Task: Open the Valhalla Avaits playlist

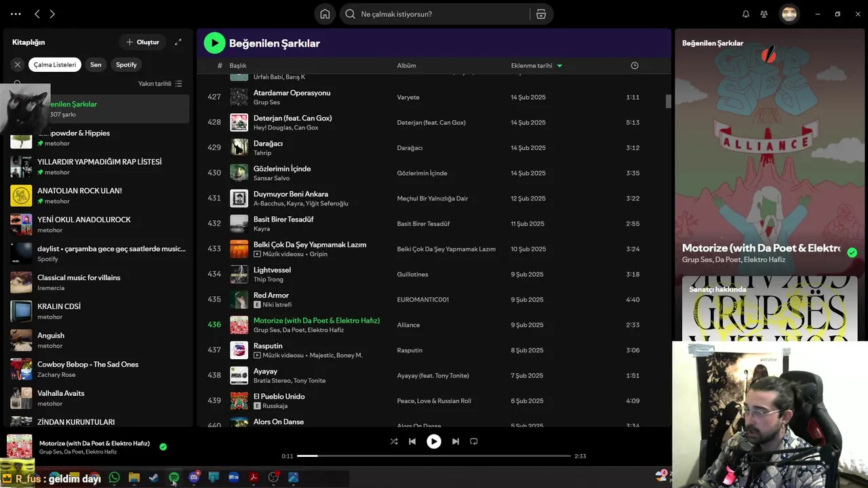Action: [x=96, y=398]
